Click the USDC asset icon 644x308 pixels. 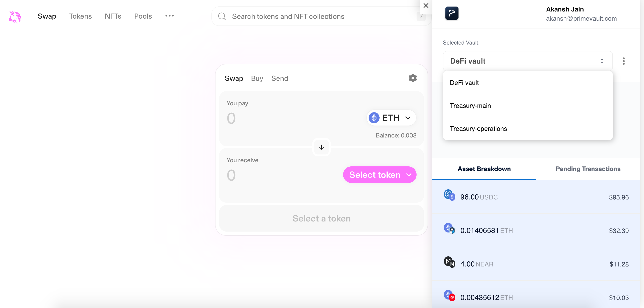tap(449, 195)
